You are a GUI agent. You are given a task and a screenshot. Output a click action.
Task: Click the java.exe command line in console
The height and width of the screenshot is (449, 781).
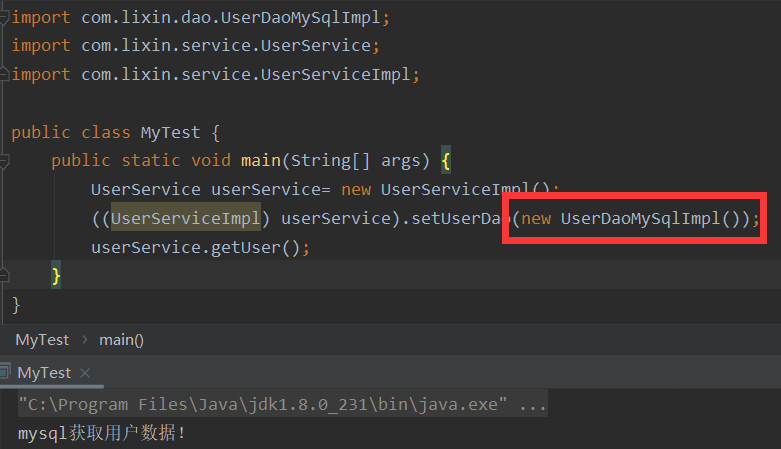tap(283, 404)
